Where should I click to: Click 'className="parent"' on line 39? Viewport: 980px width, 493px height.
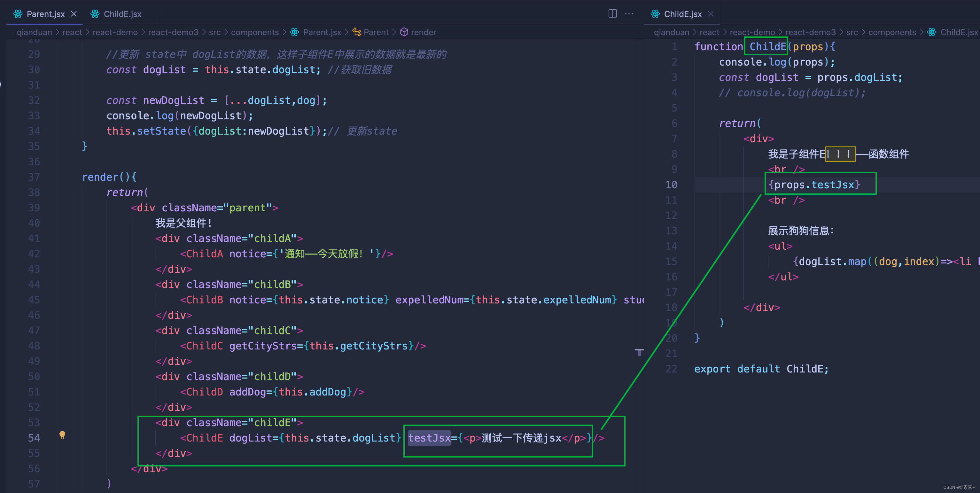(x=217, y=208)
